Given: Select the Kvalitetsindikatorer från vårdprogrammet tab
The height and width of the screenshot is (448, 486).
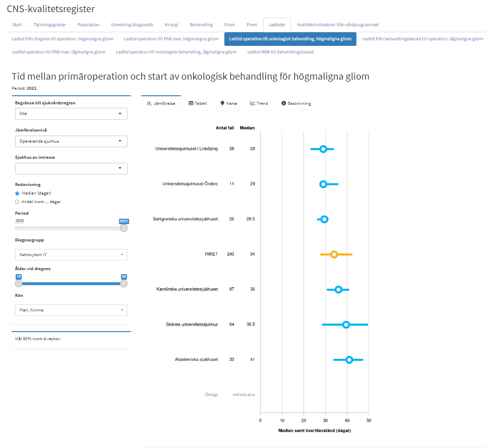Looking at the screenshot, I should [x=339, y=24].
